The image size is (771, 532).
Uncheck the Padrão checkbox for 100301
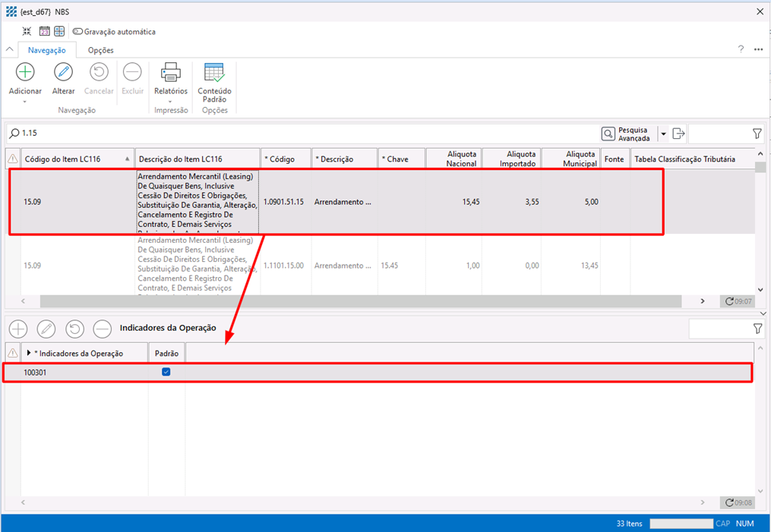coord(166,372)
